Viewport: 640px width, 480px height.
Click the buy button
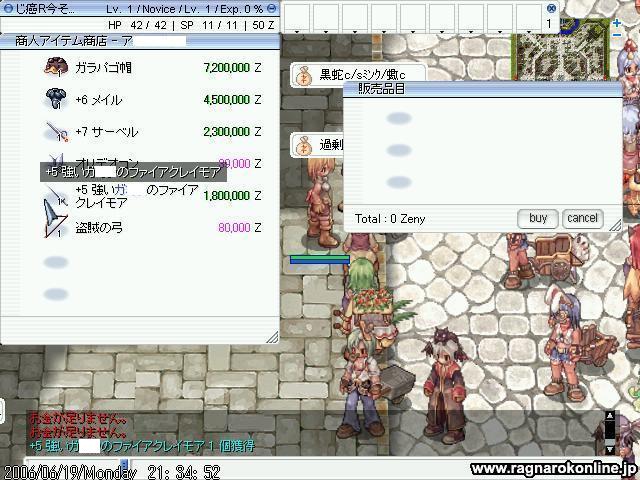coord(538,218)
